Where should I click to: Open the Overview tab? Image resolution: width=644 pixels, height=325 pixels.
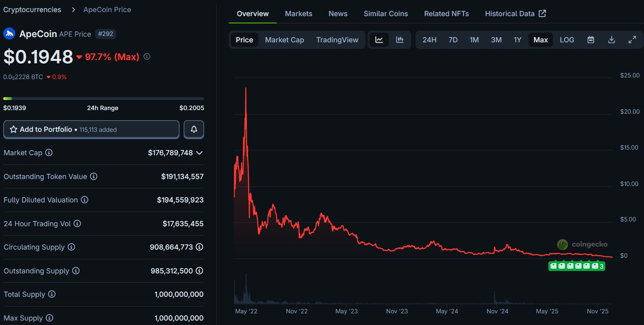(253, 13)
